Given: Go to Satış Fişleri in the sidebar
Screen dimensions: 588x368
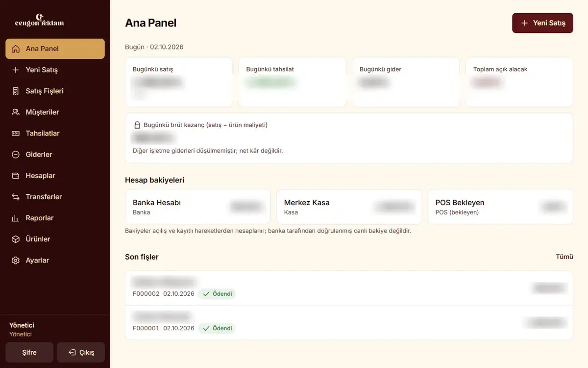Looking at the screenshot, I should 55,91.
